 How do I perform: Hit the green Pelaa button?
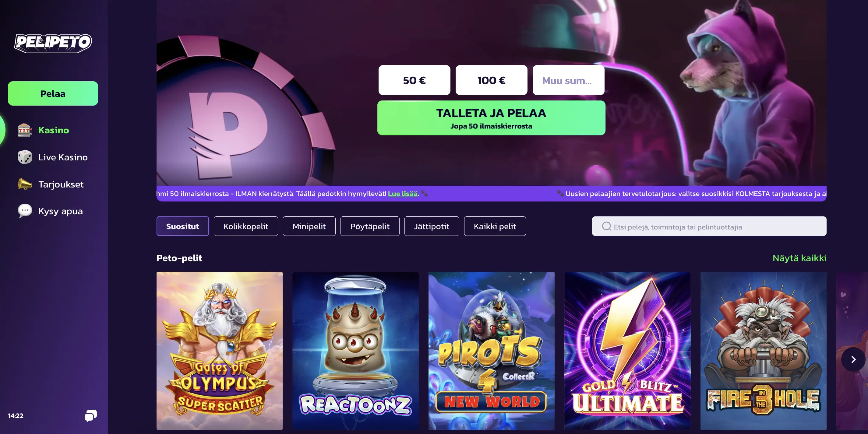53,94
